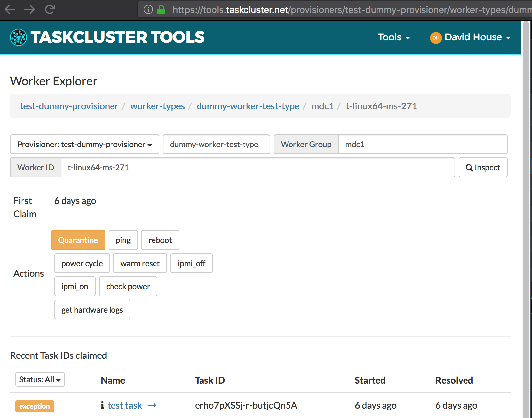Image resolution: width=532 pixels, height=418 pixels.
Task: Click the DH user avatar
Action: point(436,38)
